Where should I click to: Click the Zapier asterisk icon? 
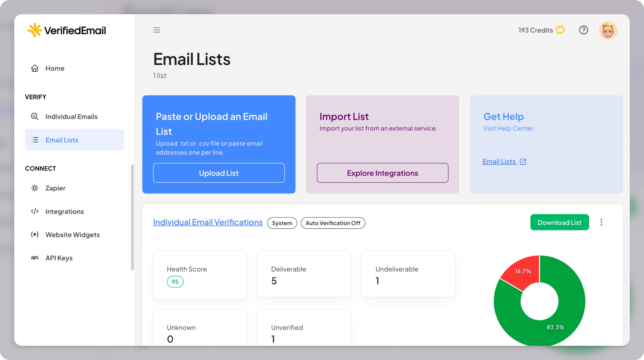coord(35,188)
